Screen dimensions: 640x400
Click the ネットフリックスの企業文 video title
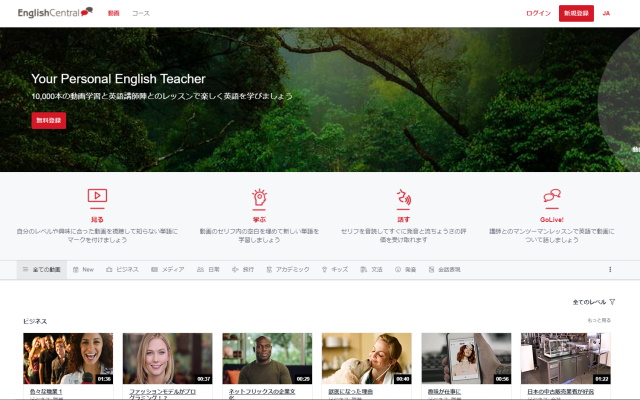pos(262,393)
